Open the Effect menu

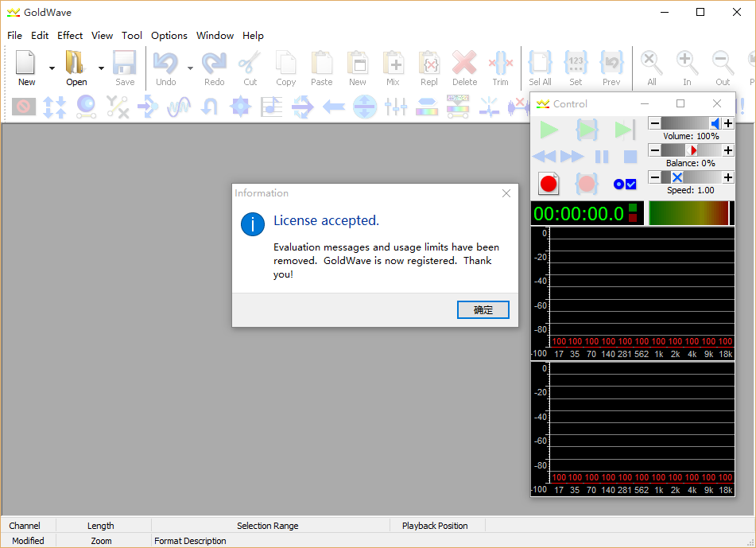tap(70, 36)
